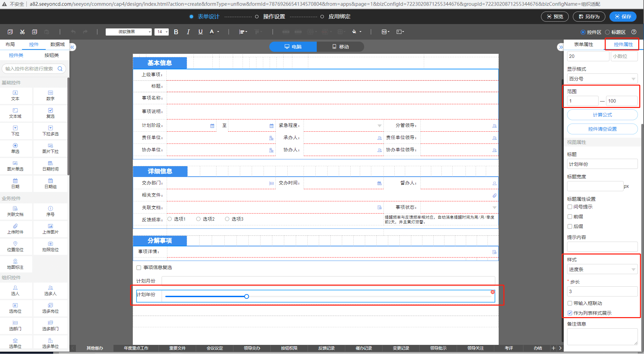Toggle underline formatting
Screen dimensions: 644x354
pyautogui.click(x=201, y=32)
